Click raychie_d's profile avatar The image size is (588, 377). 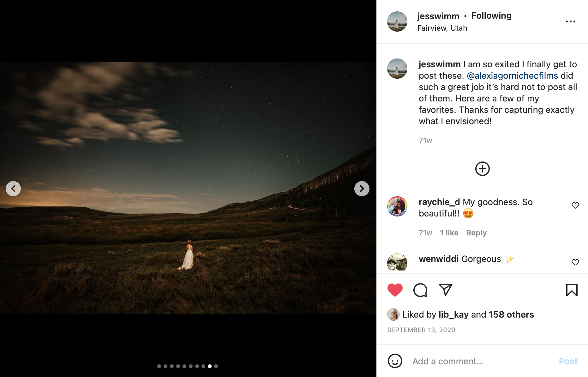pos(397,206)
